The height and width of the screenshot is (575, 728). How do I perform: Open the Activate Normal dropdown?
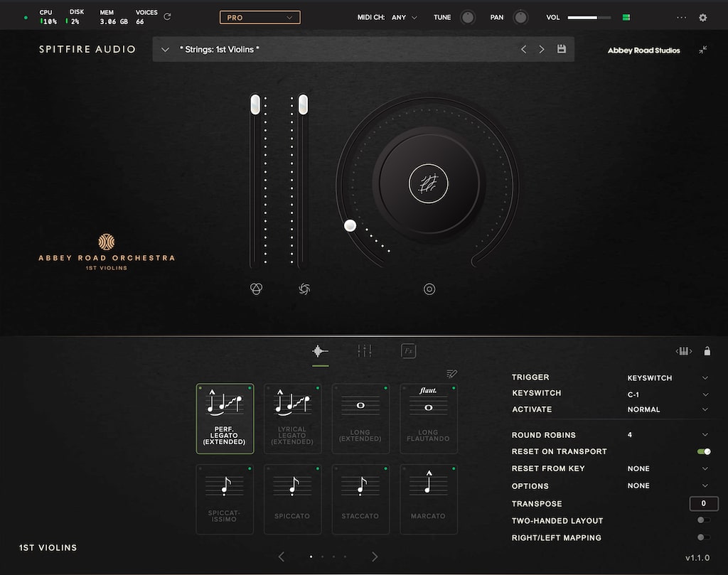(x=667, y=409)
